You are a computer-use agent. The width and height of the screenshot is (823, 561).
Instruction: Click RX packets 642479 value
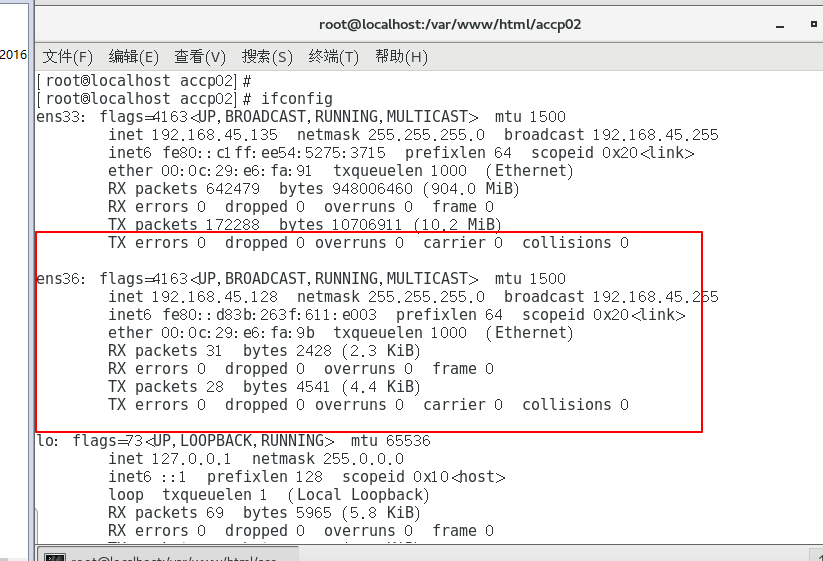(x=233, y=189)
